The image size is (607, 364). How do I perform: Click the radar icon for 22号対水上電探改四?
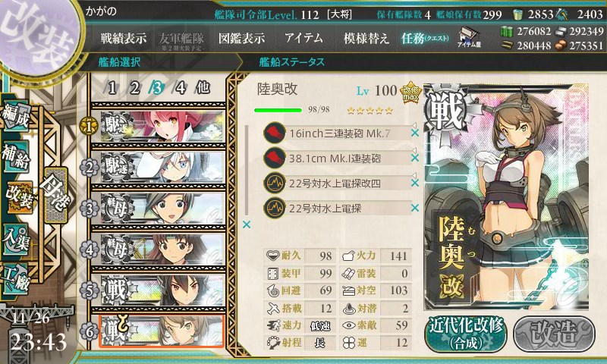(275, 183)
